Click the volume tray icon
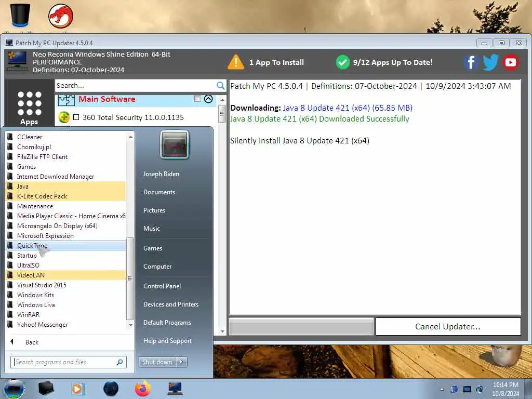The height and width of the screenshot is (399, 532). tap(480, 389)
